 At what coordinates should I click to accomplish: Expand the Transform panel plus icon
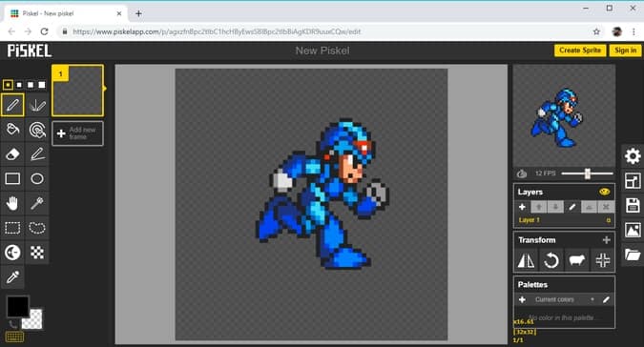[x=606, y=240]
